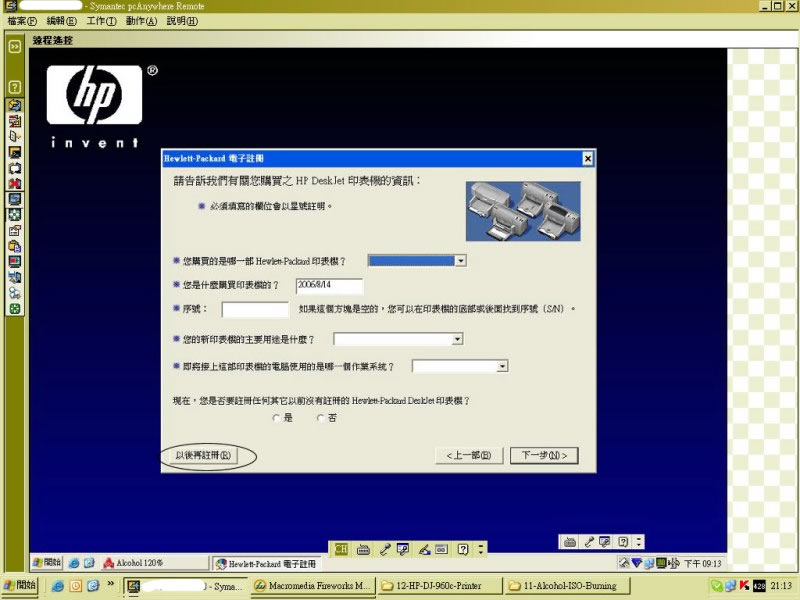The image size is (800, 600).
Task: Open the 檔案(F) menu
Action: click(x=22, y=21)
